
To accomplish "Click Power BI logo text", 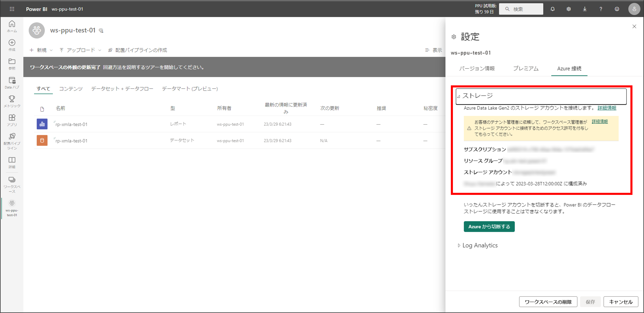I will click(37, 9).
